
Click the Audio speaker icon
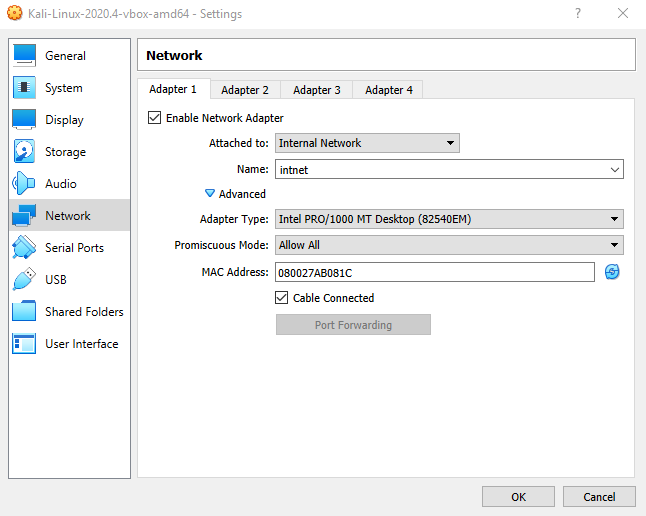click(x=24, y=184)
